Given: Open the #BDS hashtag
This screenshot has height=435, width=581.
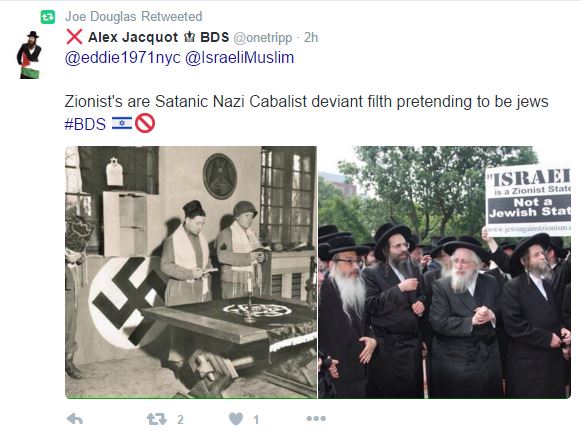Looking at the screenshot, I should 85,124.
